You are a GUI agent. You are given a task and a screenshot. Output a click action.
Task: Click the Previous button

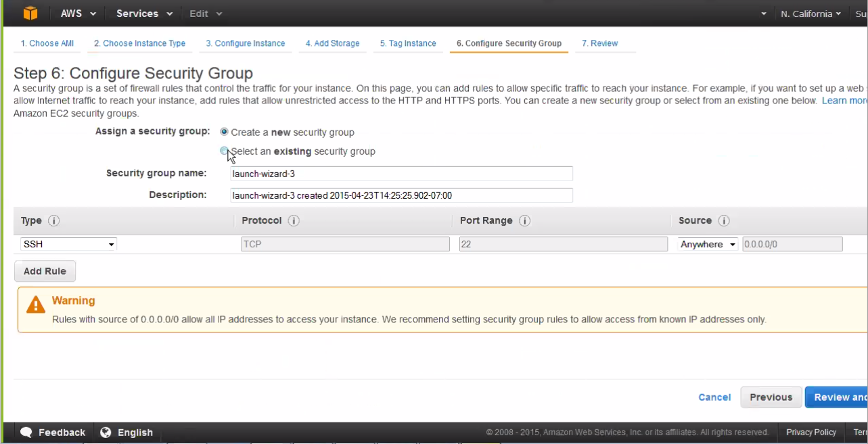[771, 397]
